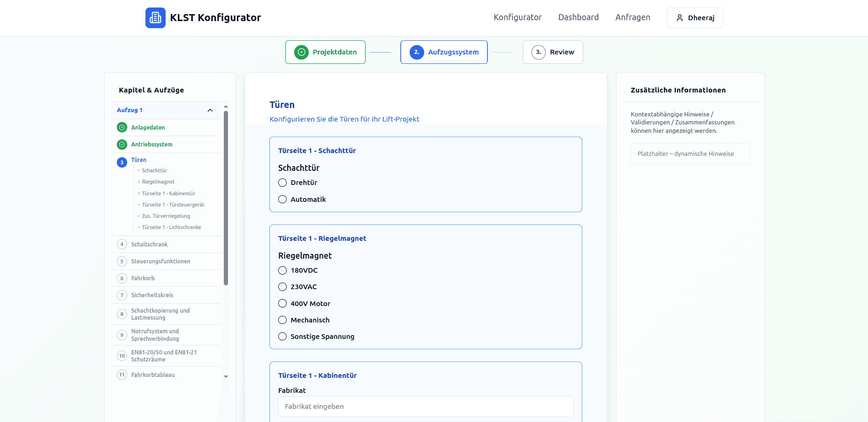Choose 230VAC for Riegelmagnet
The image size is (868, 422).
click(282, 287)
